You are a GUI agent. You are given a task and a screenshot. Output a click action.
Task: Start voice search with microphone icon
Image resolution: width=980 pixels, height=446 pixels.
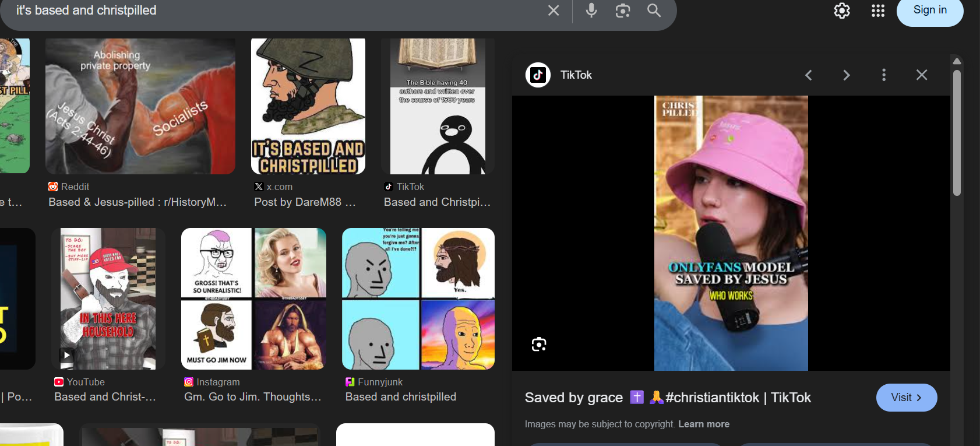coord(591,10)
